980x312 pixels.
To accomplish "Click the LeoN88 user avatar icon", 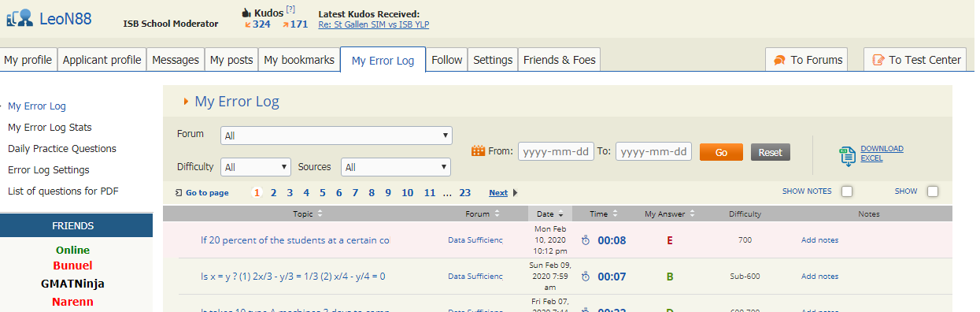I will tap(20, 17).
